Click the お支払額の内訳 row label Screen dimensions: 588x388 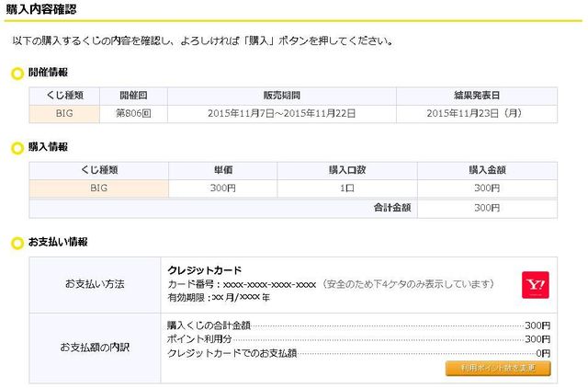coord(95,348)
